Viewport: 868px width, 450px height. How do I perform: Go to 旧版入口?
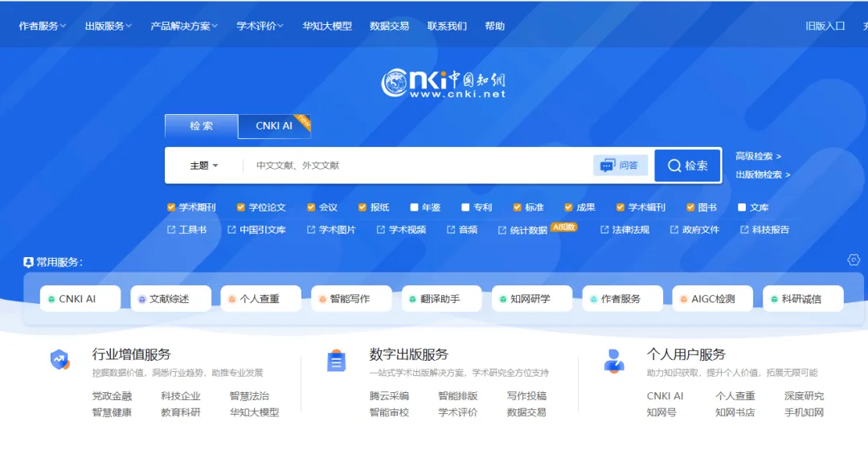(x=825, y=26)
